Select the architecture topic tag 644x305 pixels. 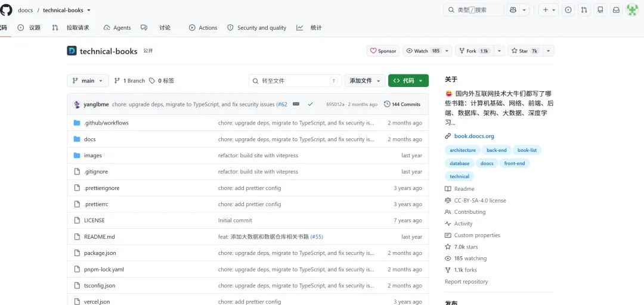click(x=463, y=150)
